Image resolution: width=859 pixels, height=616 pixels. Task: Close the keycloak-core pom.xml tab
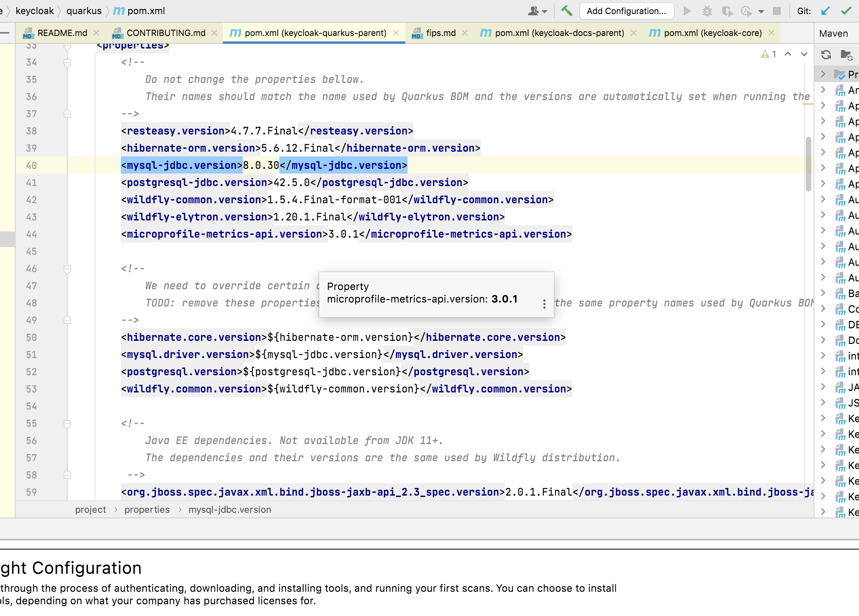pos(771,33)
